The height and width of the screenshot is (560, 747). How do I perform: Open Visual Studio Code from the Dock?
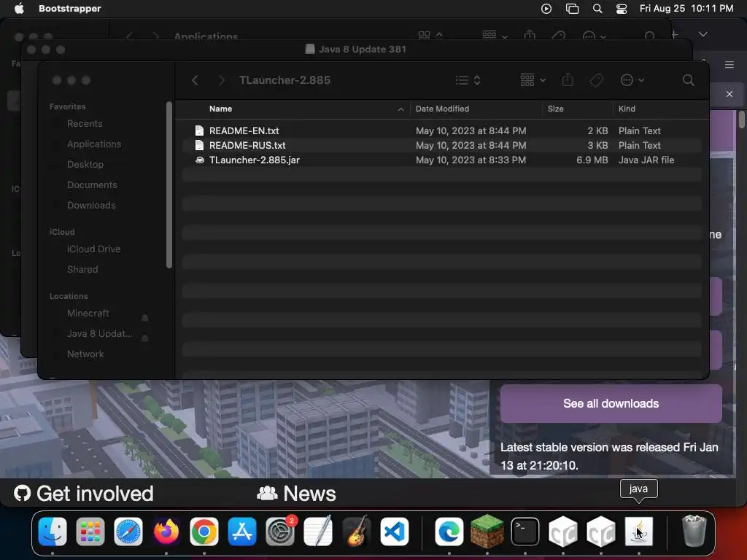tap(395, 532)
